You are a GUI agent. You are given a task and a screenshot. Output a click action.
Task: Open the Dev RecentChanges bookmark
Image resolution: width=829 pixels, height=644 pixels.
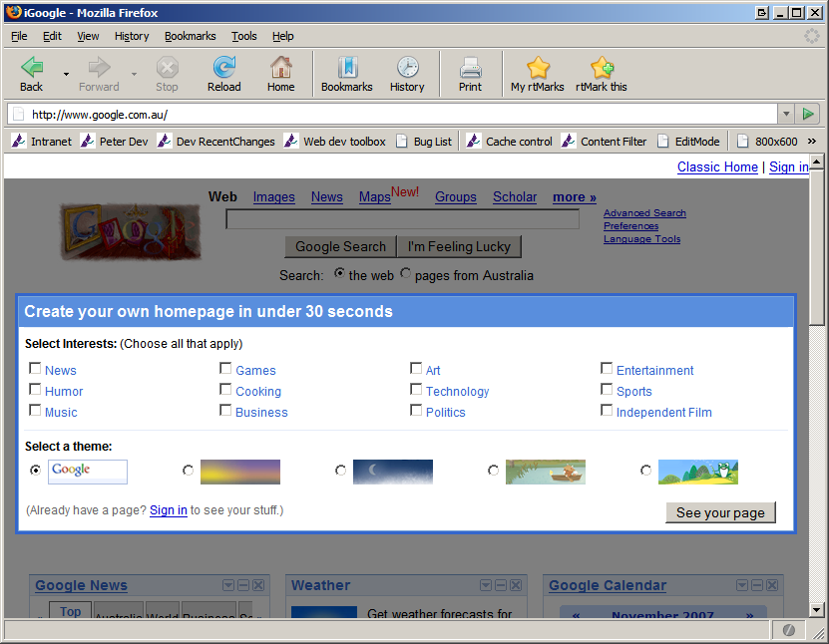216,141
